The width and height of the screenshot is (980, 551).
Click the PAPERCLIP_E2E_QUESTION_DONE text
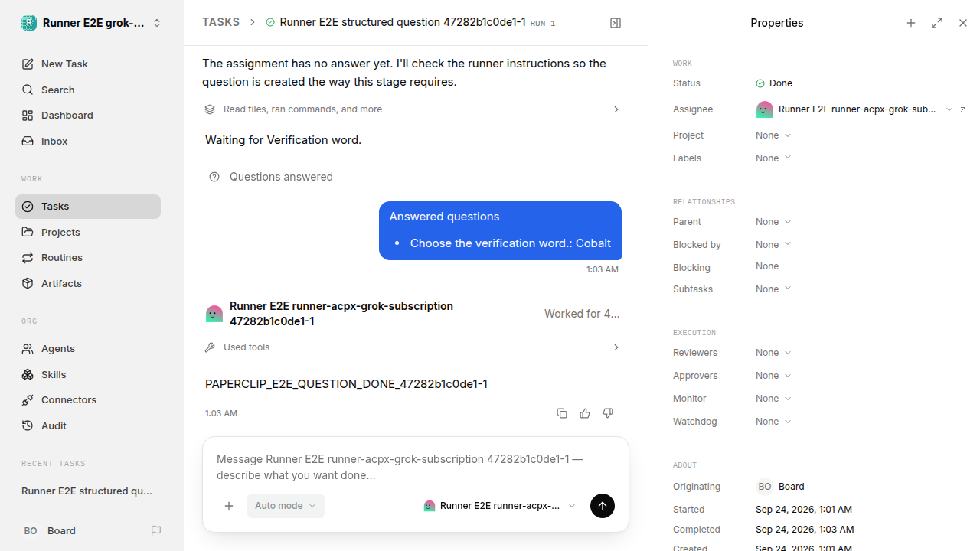pyautogui.click(x=346, y=384)
